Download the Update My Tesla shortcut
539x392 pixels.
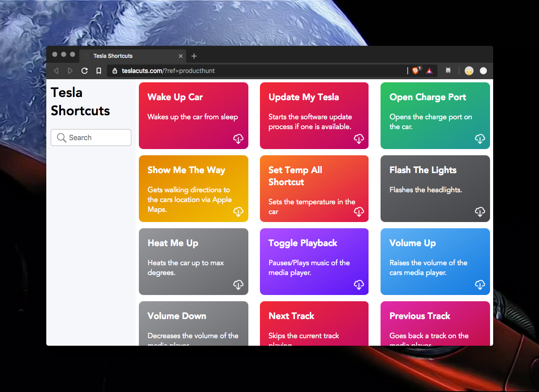359,139
